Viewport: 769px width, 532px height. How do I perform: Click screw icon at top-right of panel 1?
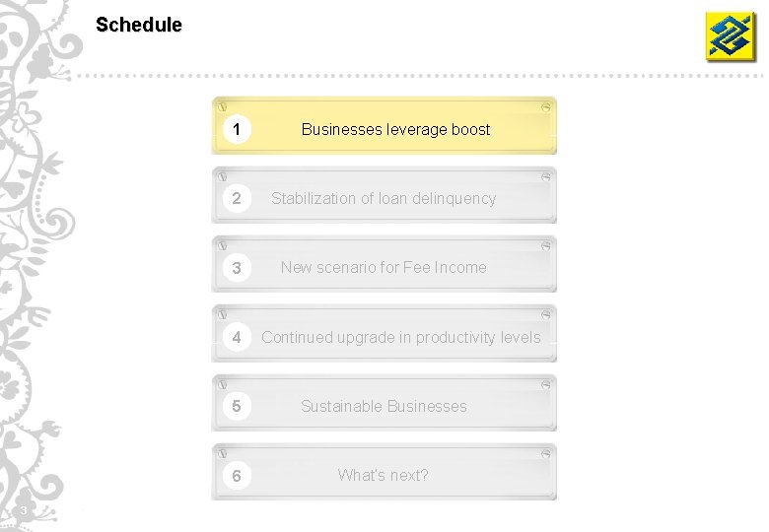(546, 106)
